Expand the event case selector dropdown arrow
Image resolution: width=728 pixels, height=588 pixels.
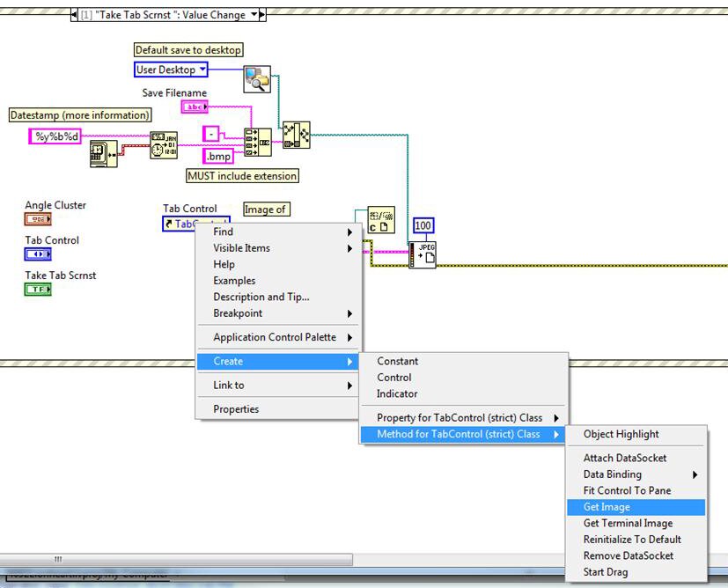tap(255, 15)
